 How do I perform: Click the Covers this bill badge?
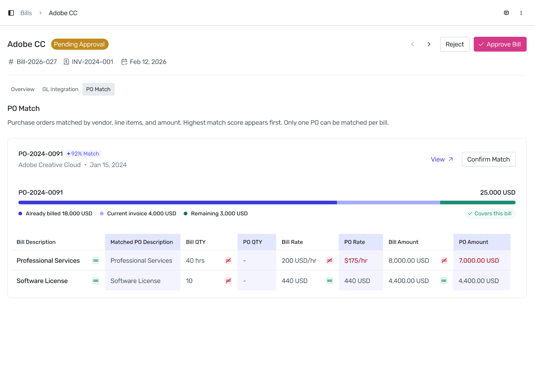point(490,214)
